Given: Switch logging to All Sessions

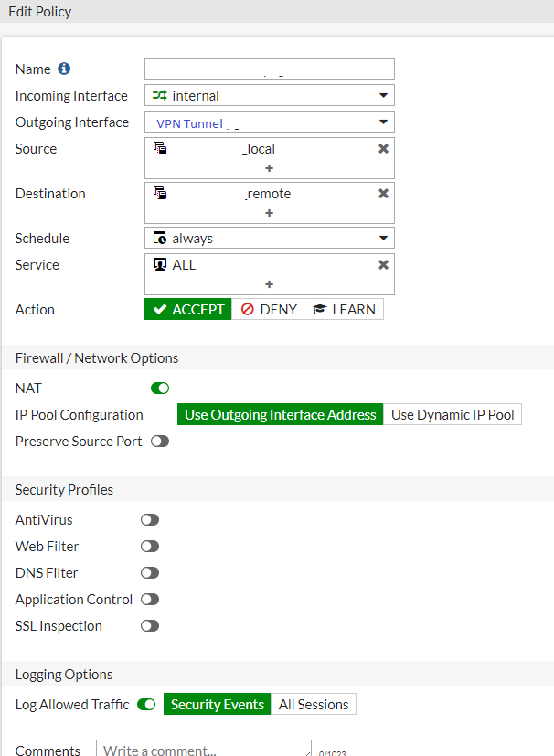Looking at the screenshot, I should [314, 705].
